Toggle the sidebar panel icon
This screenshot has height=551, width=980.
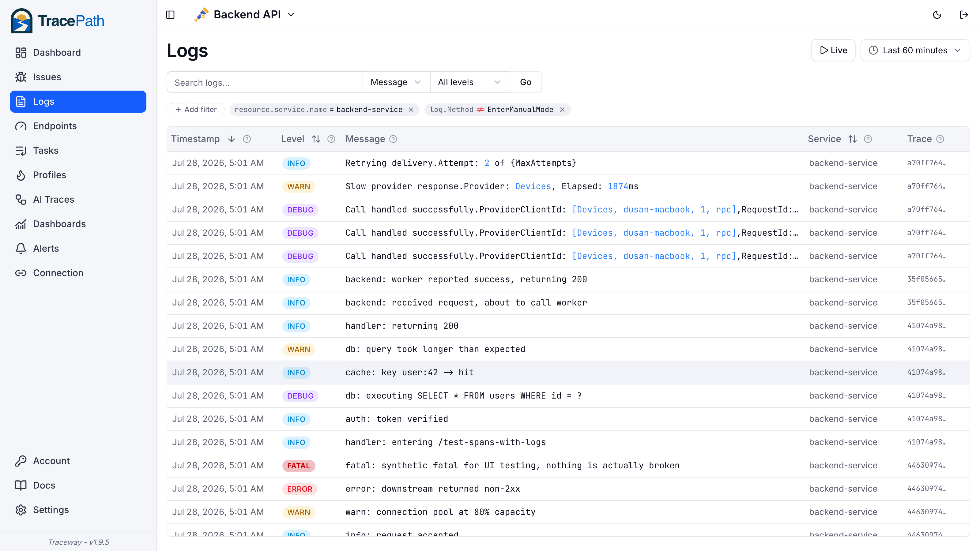(x=170, y=14)
